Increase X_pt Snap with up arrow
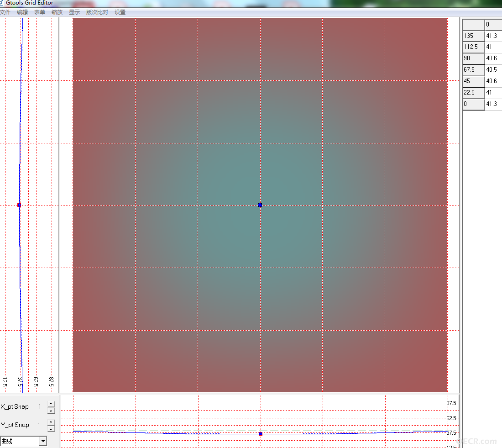 tap(51, 404)
